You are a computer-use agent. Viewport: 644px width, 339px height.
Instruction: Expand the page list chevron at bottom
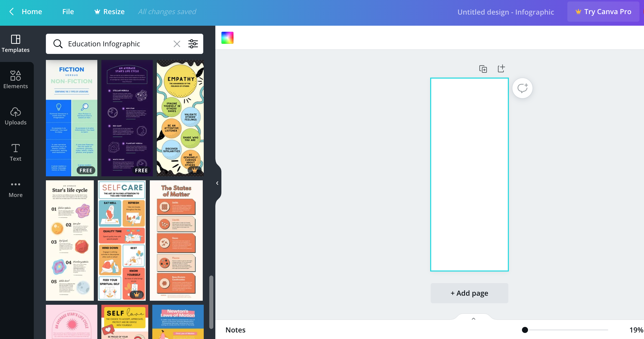pyautogui.click(x=473, y=319)
